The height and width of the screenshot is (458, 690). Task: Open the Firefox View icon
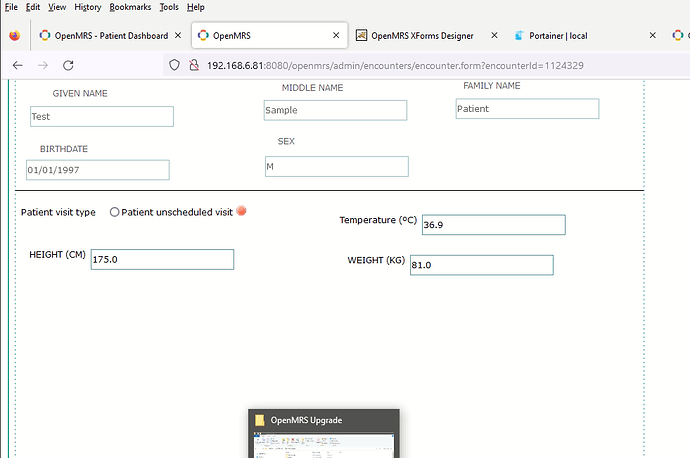click(x=14, y=35)
